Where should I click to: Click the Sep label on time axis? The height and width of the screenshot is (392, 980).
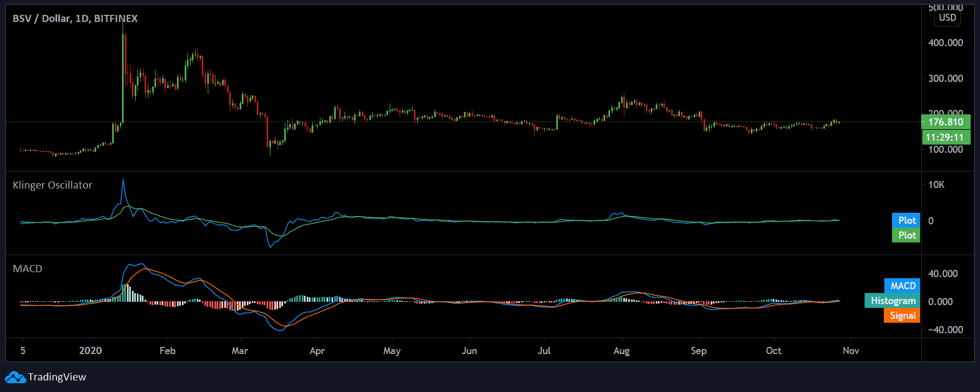click(699, 351)
